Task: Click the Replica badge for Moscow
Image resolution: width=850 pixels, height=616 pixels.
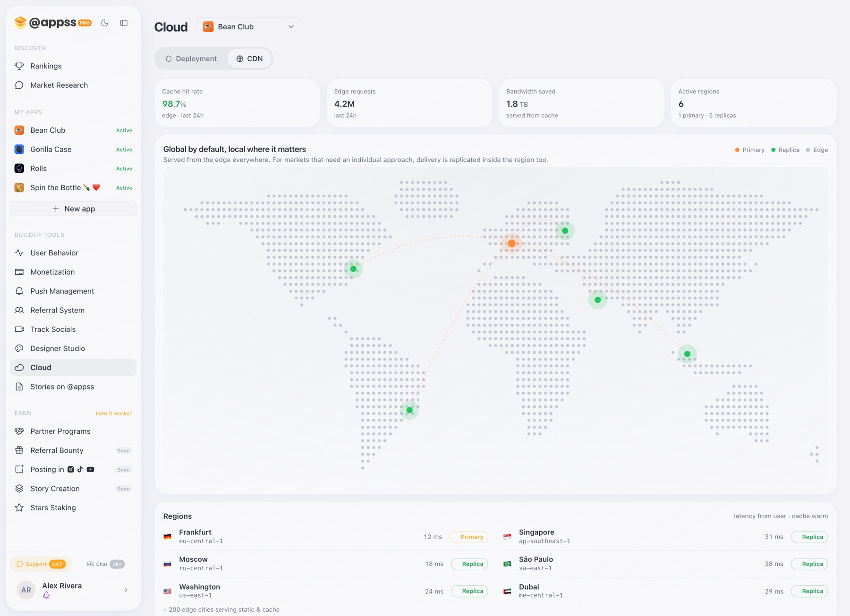Action: click(469, 564)
